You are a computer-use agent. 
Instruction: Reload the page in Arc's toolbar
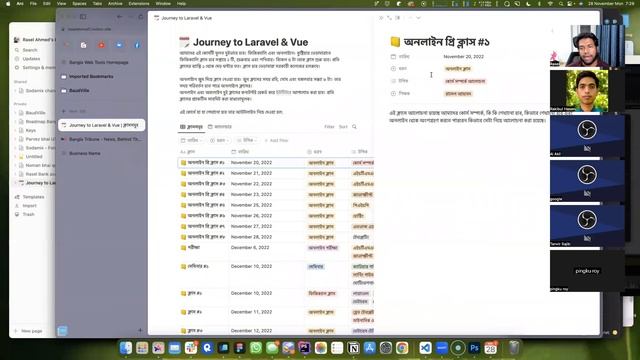pyautogui.click(x=141, y=17)
